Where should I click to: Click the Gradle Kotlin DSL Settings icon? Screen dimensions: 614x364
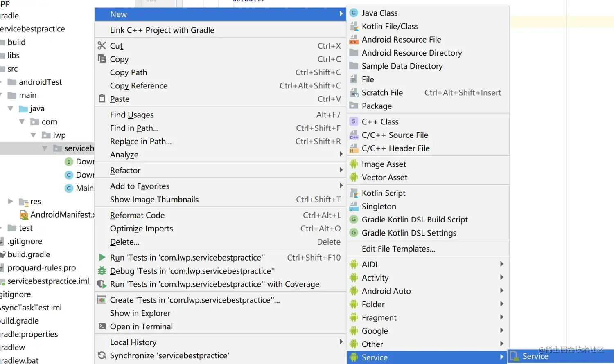pos(354,233)
